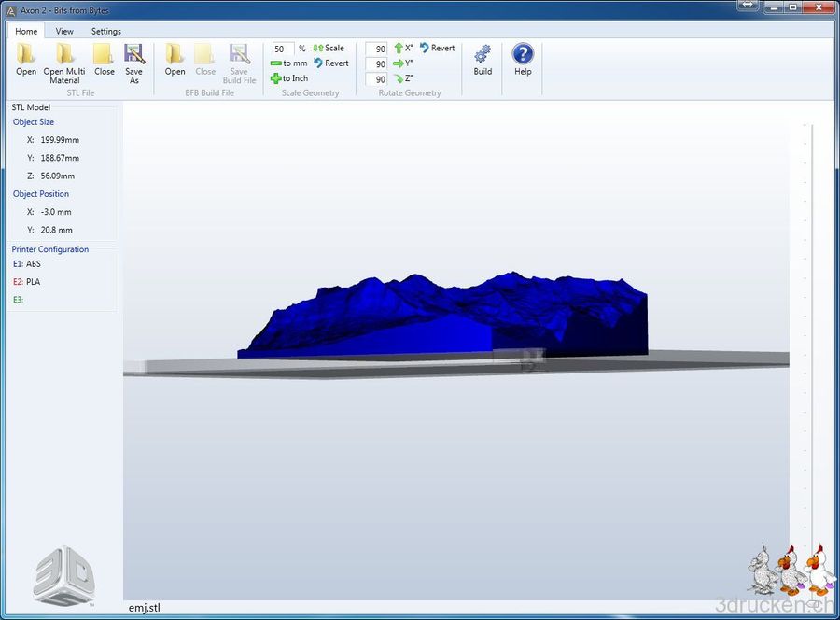Click the Y rotation angle field
The image size is (840, 620).
[x=377, y=64]
